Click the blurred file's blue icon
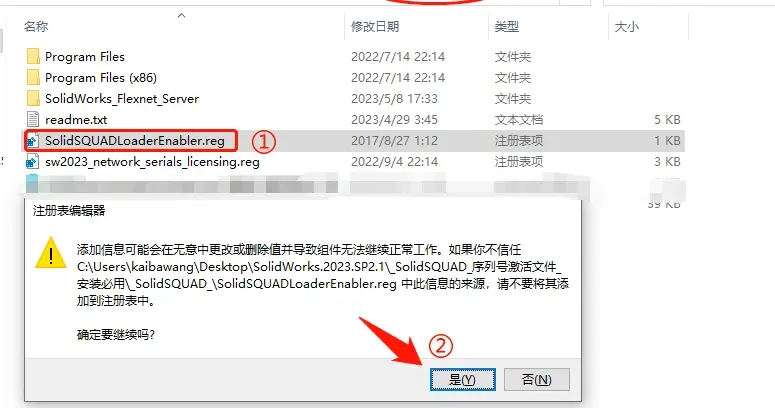The height and width of the screenshot is (408, 775). [32, 183]
